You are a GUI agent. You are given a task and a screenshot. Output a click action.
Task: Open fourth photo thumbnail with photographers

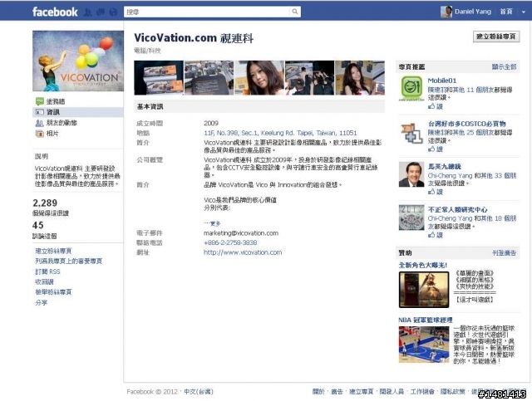pos(309,77)
